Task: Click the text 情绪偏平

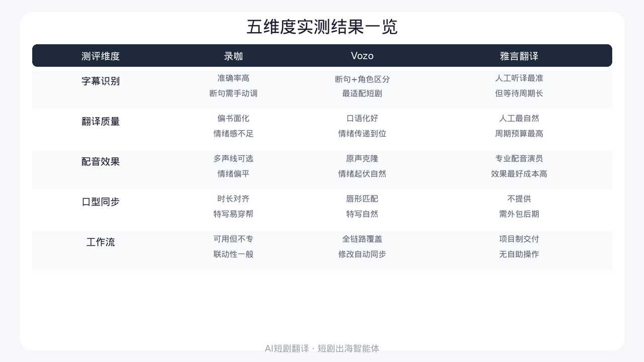Action: [x=233, y=173]
